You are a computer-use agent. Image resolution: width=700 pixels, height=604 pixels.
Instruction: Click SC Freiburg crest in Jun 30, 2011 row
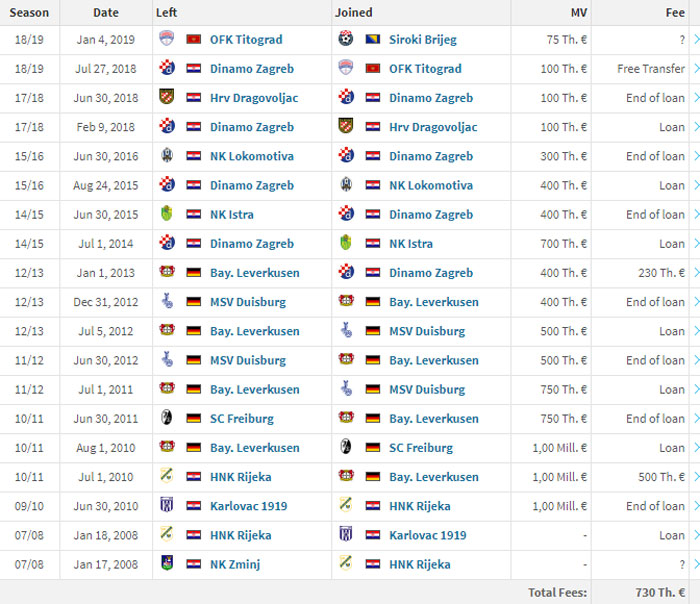click(167, 417)
